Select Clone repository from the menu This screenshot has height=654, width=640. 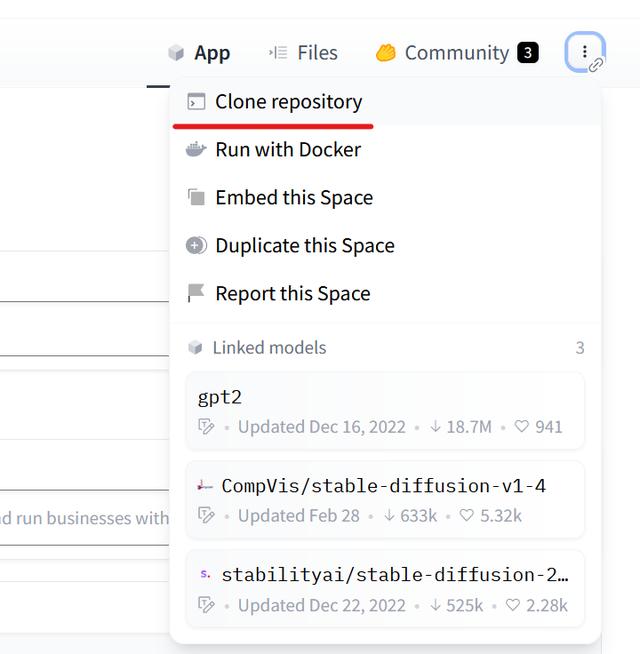click(385, 102)
